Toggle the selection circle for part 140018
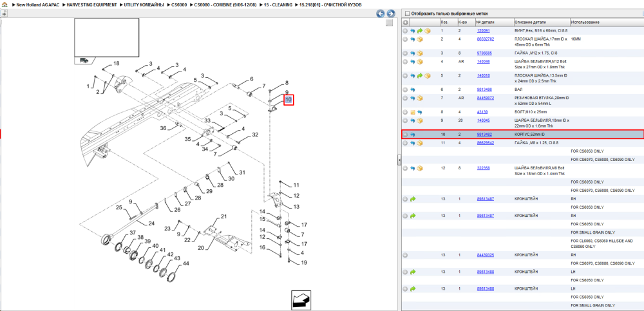The height and width of the screenshot is (311, 644). tap(405, 76)
